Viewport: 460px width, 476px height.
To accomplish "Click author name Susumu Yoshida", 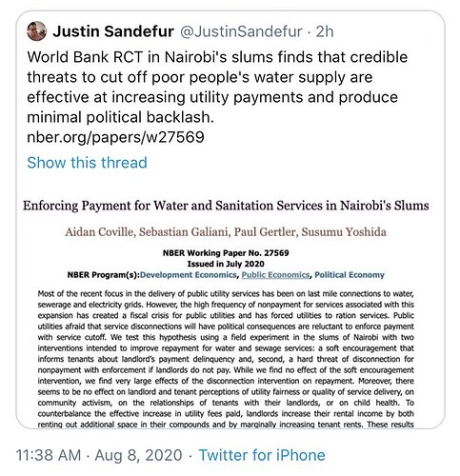I will (x=344, y=232).
